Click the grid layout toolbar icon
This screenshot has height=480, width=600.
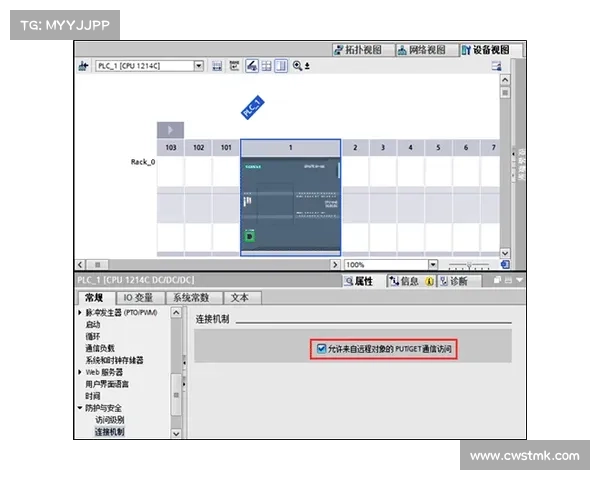pyautogui.click(x=266, y=66)
